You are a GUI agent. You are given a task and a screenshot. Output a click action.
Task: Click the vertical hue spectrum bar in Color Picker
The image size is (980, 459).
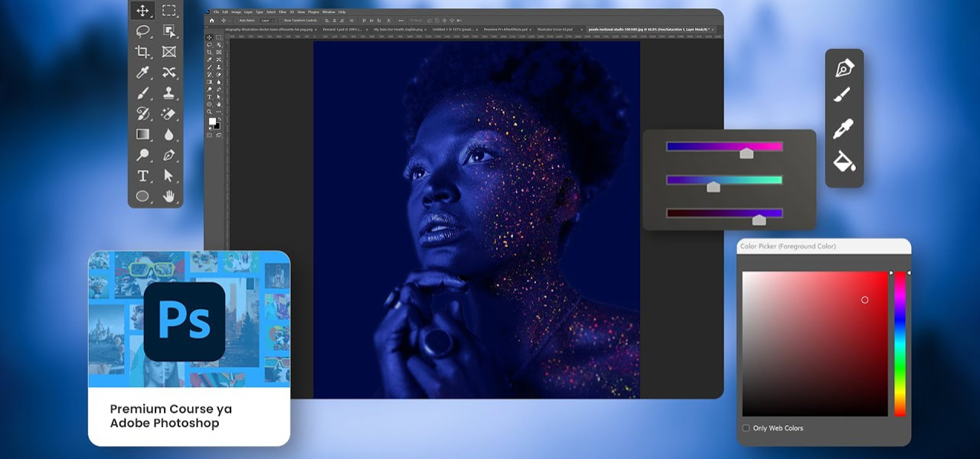tap(900, 344)
